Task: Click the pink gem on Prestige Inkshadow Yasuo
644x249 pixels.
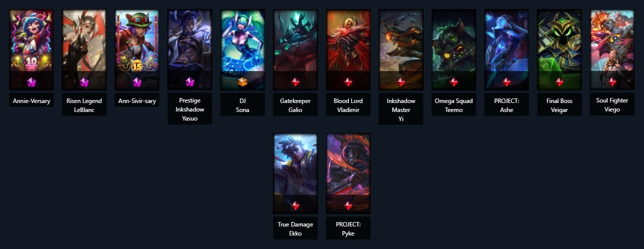Action: 190,81
